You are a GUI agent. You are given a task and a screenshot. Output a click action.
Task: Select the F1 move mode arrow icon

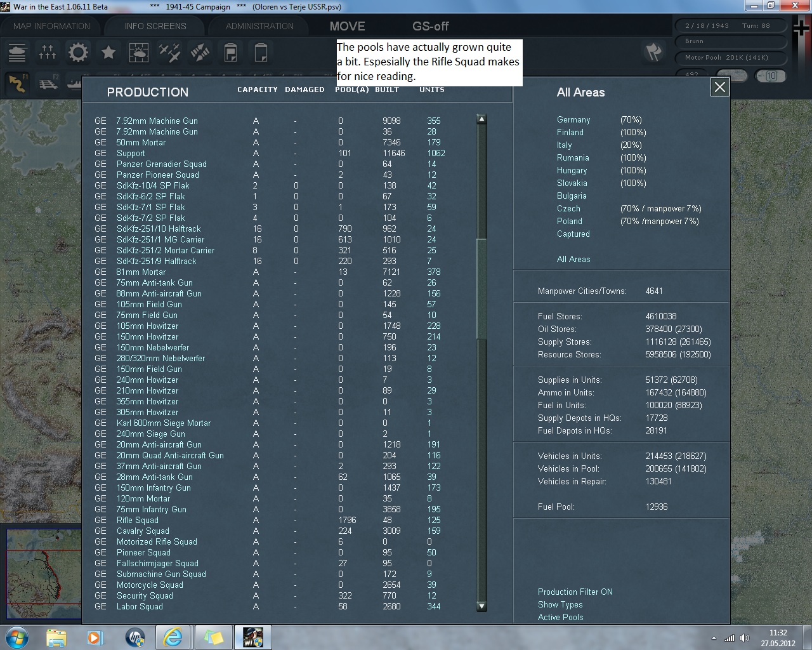click(17, 83)
